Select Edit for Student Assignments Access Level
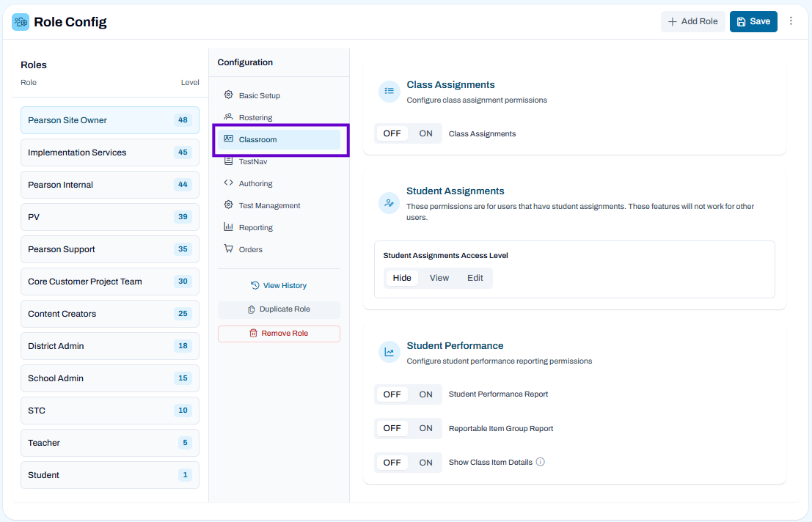The width and height of the screenshot is (812, 522). click(x=475, y=278)
